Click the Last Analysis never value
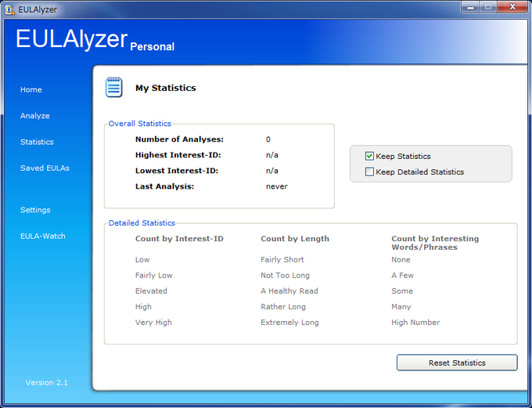 click(277, 186)
